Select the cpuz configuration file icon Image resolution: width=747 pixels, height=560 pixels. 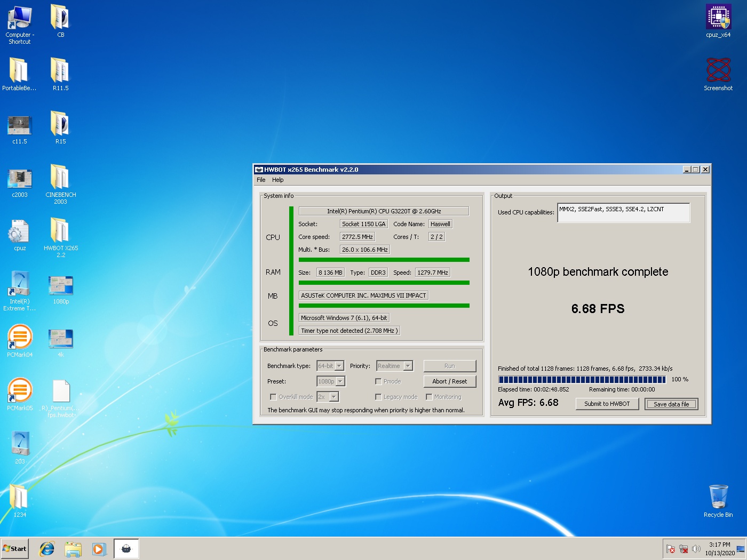point(20,235)
